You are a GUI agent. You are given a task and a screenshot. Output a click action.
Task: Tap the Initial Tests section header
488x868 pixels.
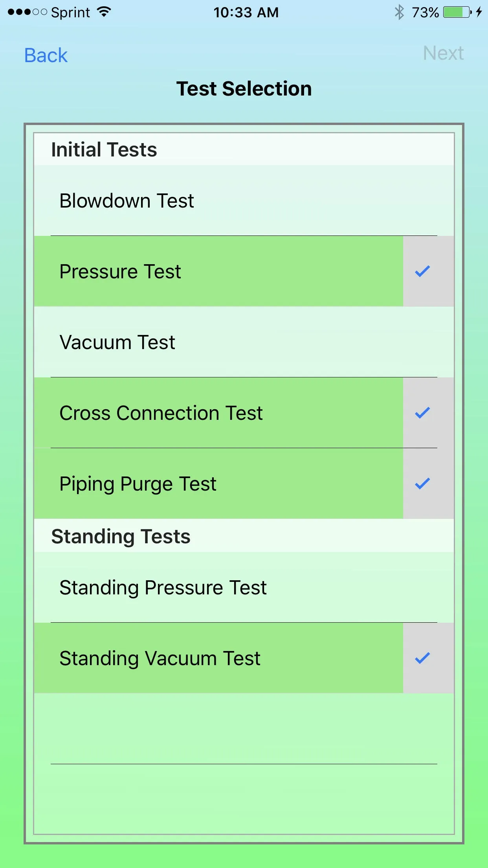tap(104, 149)
